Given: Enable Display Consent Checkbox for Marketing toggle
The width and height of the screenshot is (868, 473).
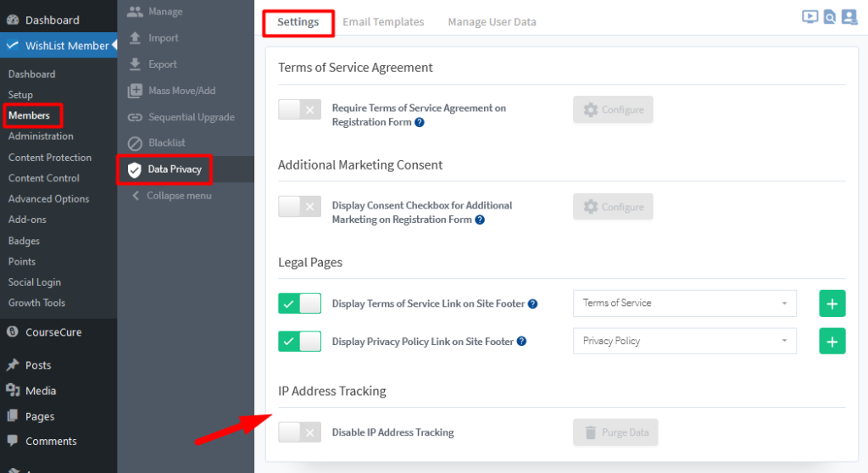Looking at the screenshot, I should [x=299, y=206].
